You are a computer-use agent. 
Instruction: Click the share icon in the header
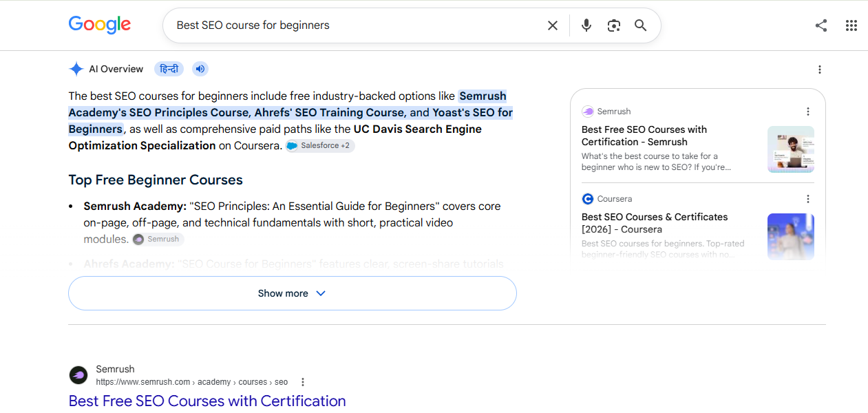click(x=821, y=25)
